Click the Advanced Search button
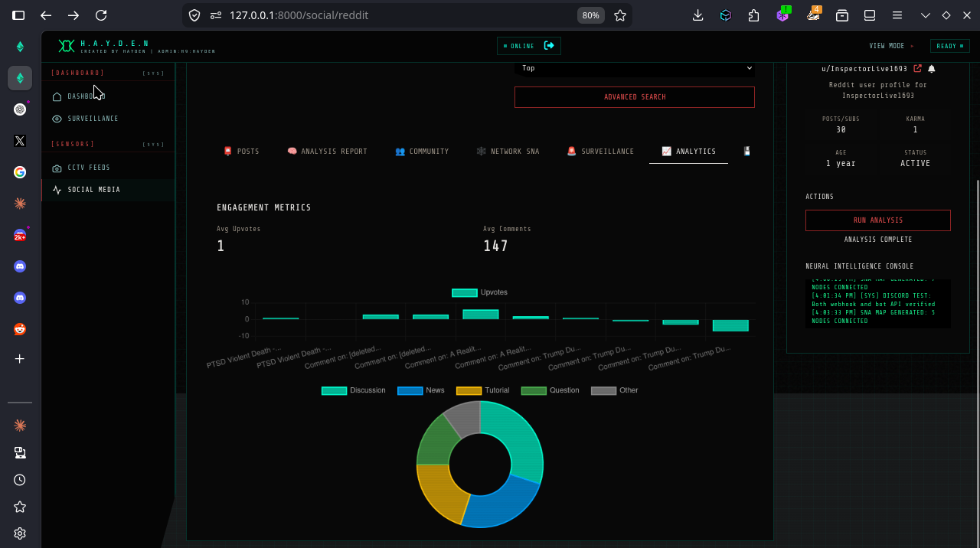 coord(635,97)
